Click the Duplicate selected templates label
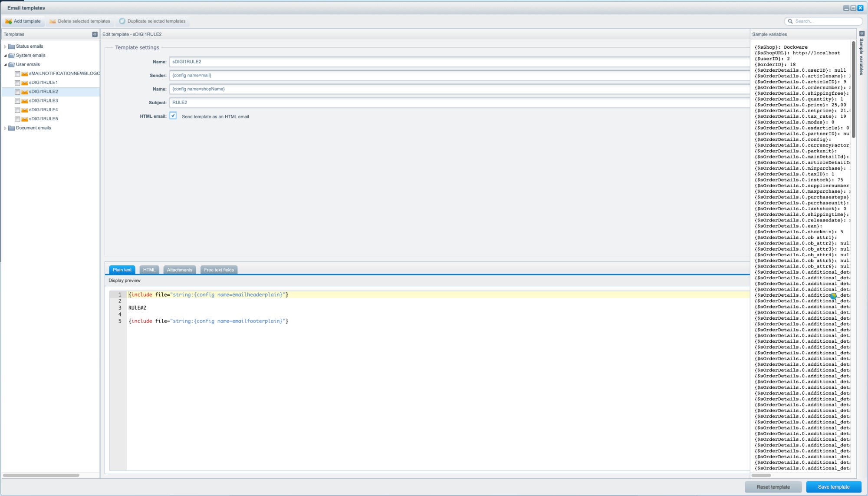868x496 pixels. pyautogui.click(x=157, y=21)
